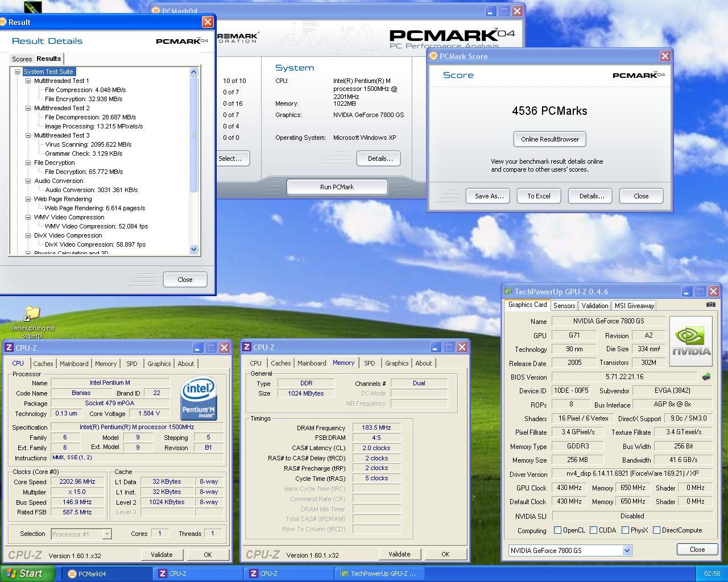
Task: Collapse the File Decryption node
Action: (28, 163)
